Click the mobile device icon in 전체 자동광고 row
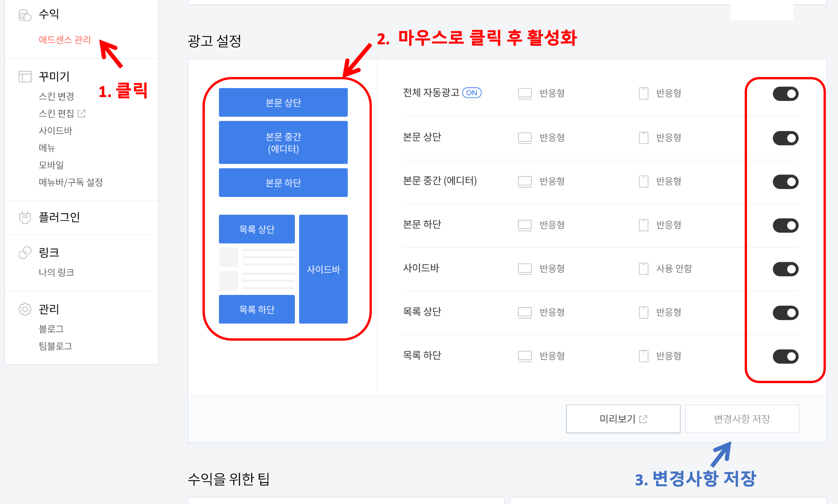Viewport: 838px width, 504px height. coord(643,93)
